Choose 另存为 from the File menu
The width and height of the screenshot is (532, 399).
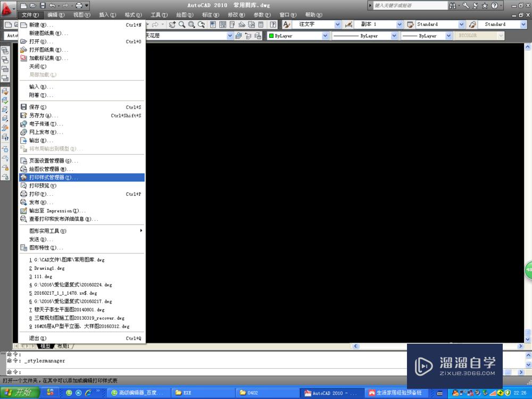click(82, 115)
